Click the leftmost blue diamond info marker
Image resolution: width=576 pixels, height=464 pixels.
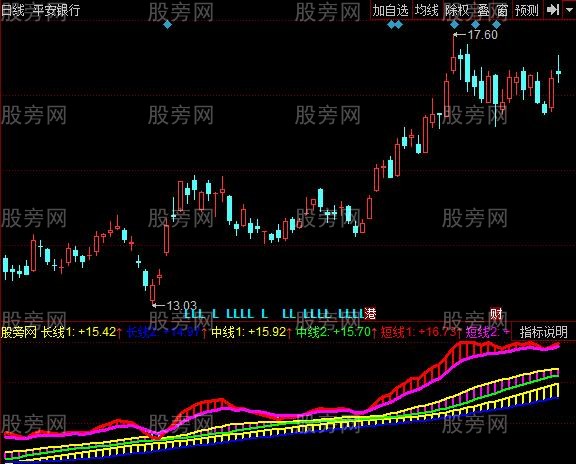(x=167, y=25)
